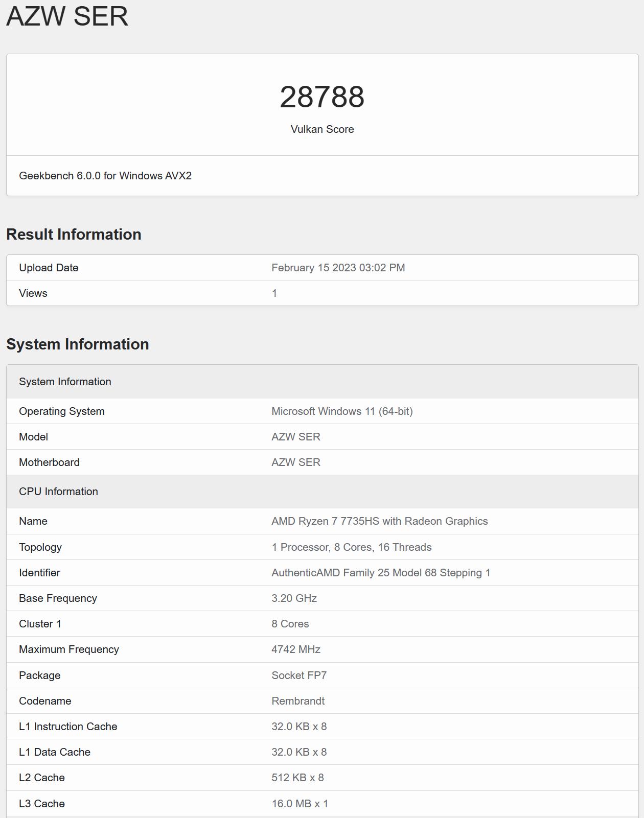Click Geekbench 6.0.0 for Windows AVX2 text

105,176
